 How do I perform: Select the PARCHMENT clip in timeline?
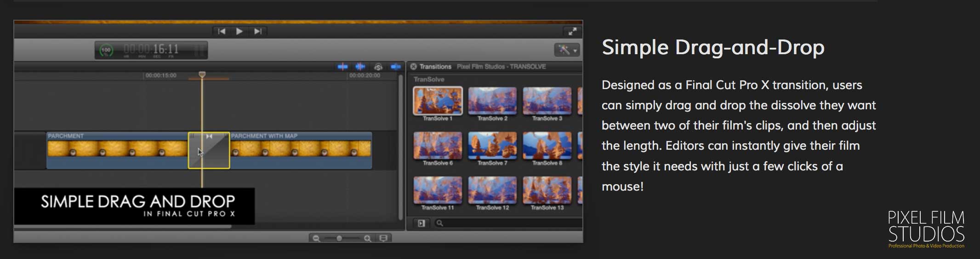117,151
